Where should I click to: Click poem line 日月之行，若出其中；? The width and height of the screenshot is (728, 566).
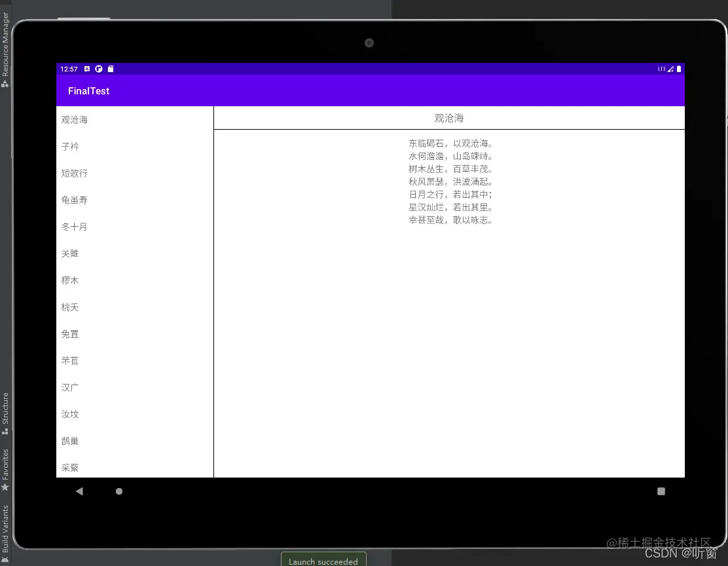click(450, 195)
